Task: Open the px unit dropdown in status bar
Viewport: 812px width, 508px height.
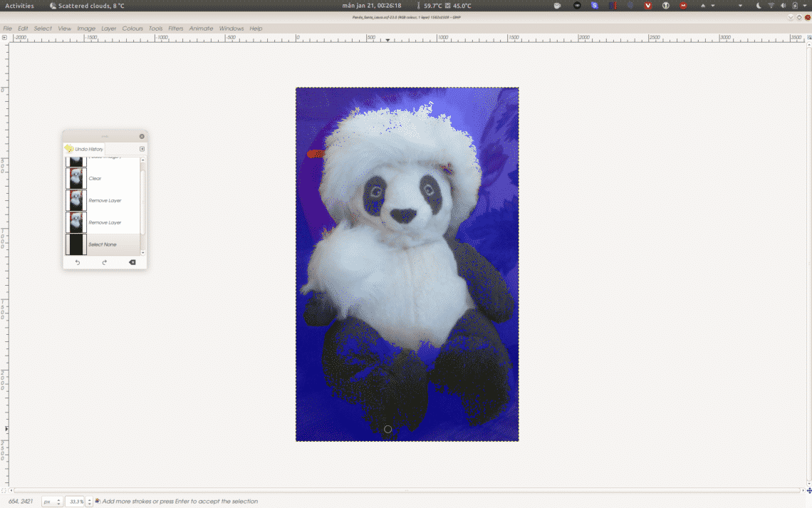Action: (51, 502)
